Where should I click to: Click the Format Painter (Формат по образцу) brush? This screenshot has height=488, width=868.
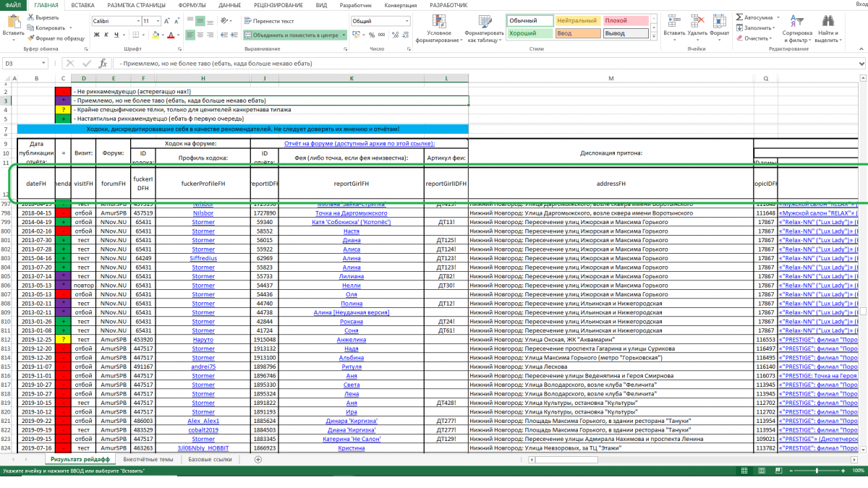point(31,38)
